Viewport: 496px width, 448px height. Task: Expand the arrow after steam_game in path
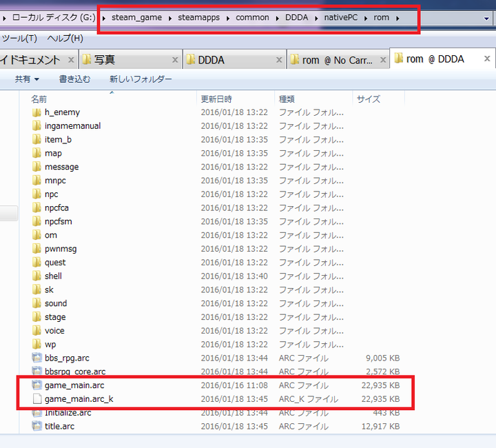click(x=170, y=19)
